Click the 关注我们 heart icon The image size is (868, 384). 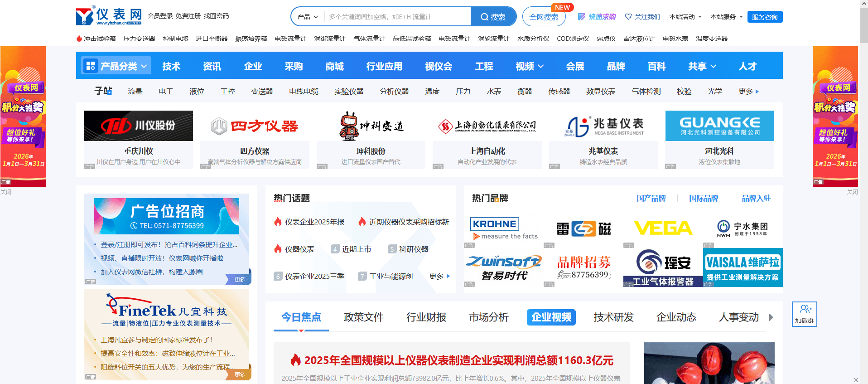point(628,17)
